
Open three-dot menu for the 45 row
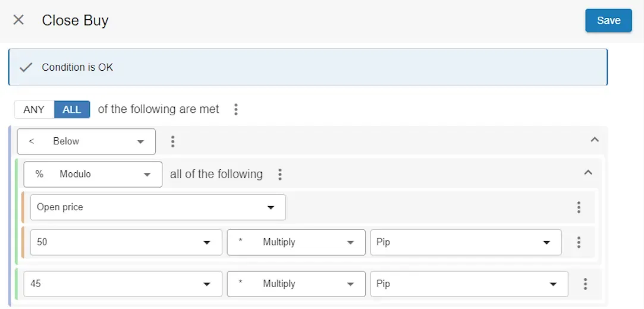click(x=585, y=284)
